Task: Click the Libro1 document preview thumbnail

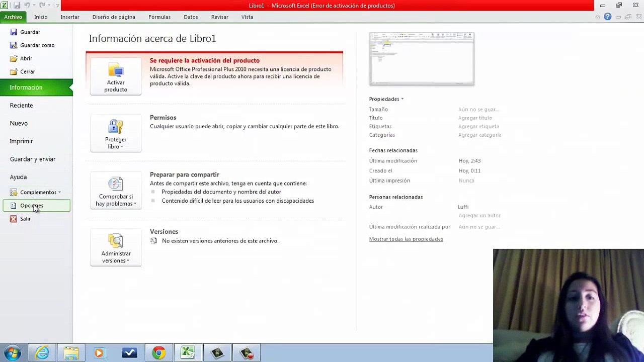Action: pos(422,59)
